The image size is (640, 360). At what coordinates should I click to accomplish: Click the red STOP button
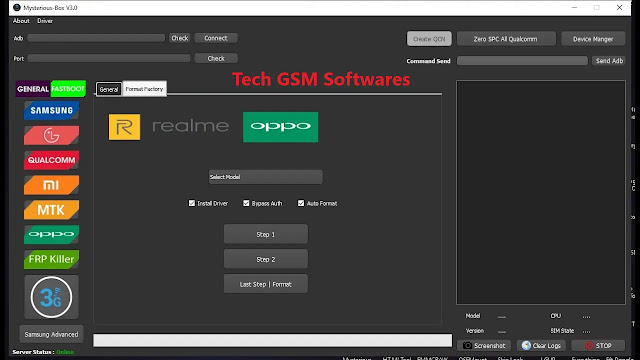pyautogui.click(x=598, y=345)
